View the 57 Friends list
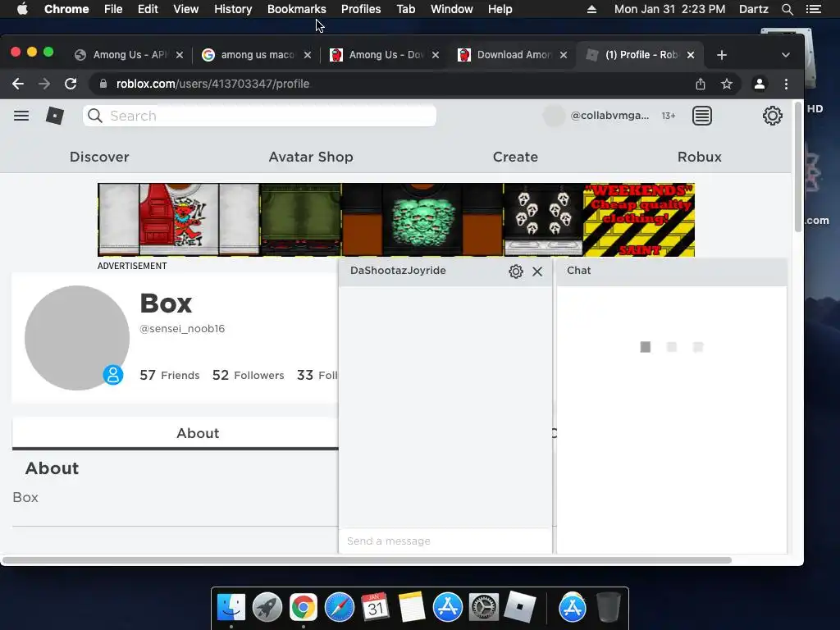Viewport: 840px width, 630px height. (x=169, y=375)
